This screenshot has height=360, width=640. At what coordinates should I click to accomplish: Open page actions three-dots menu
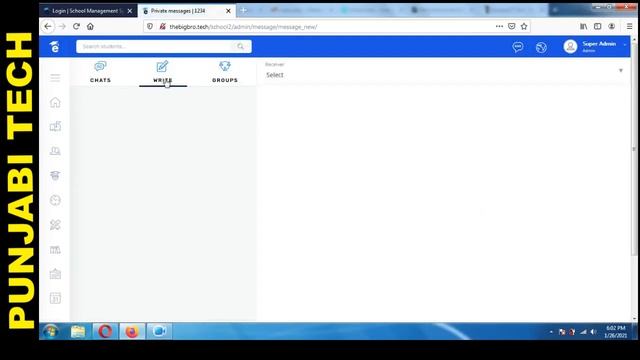click(x=499, y=26)
